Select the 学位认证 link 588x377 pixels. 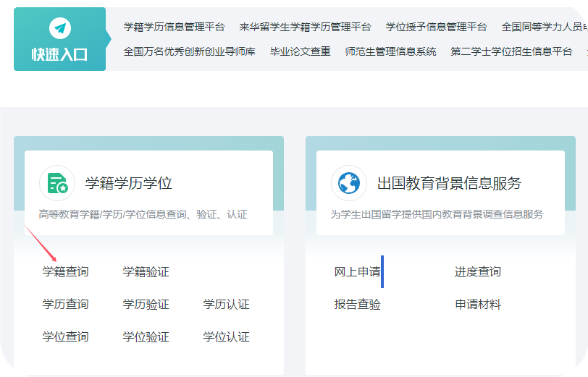pyautogui.click(x=226, y=337)
